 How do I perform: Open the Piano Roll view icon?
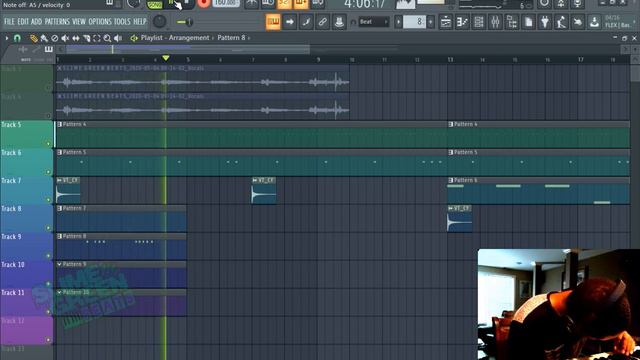(462, 22)
